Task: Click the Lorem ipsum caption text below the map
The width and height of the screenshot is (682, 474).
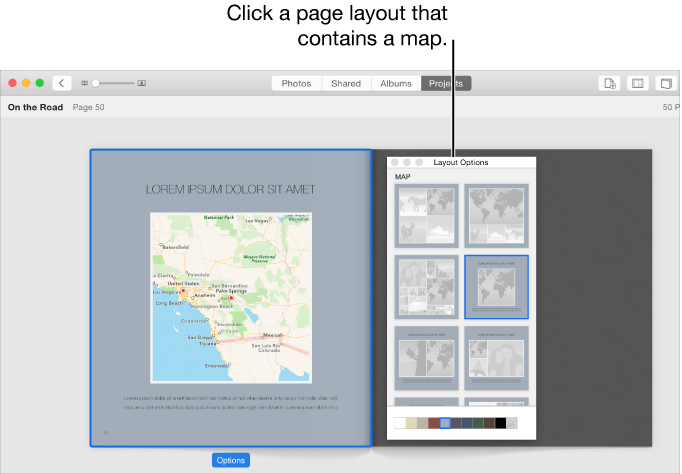Action: point(231,403)
